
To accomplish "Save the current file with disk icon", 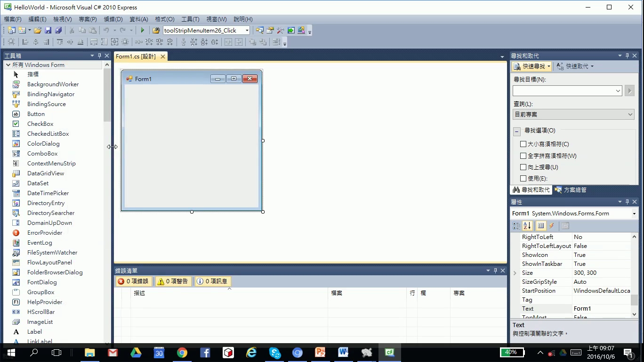I will click(x=48, y=30).
